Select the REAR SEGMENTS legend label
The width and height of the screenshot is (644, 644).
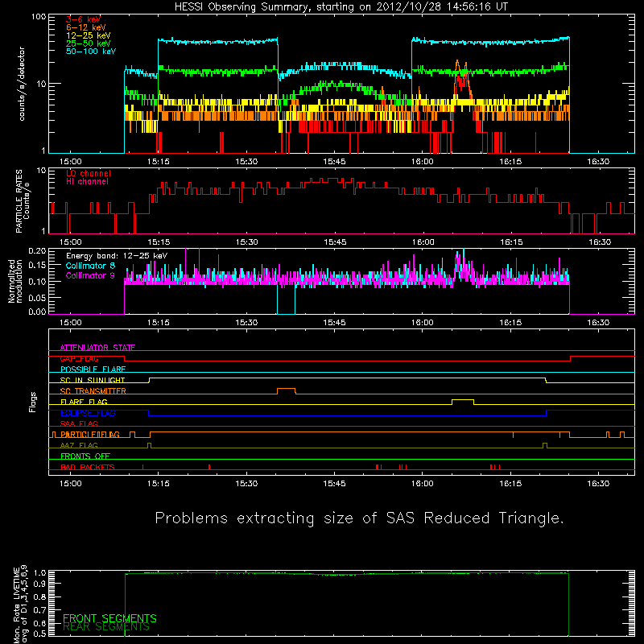tap(106, 627)
